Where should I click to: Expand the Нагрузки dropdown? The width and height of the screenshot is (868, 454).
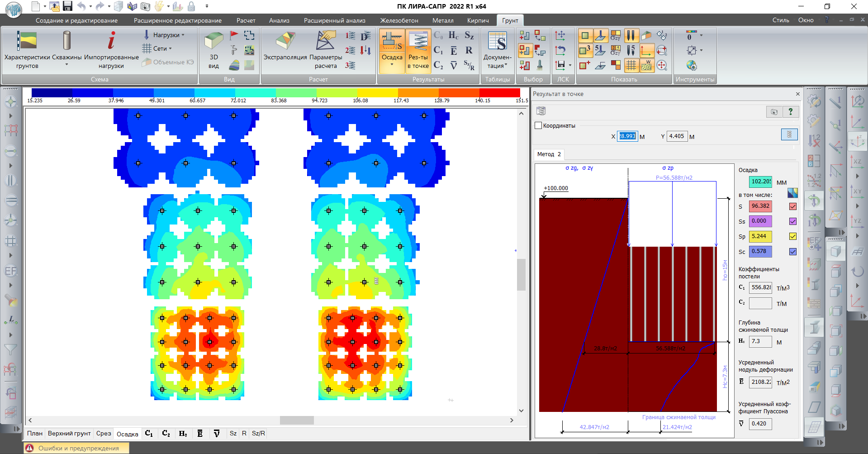pyautogui.click(x=183, y=35)
